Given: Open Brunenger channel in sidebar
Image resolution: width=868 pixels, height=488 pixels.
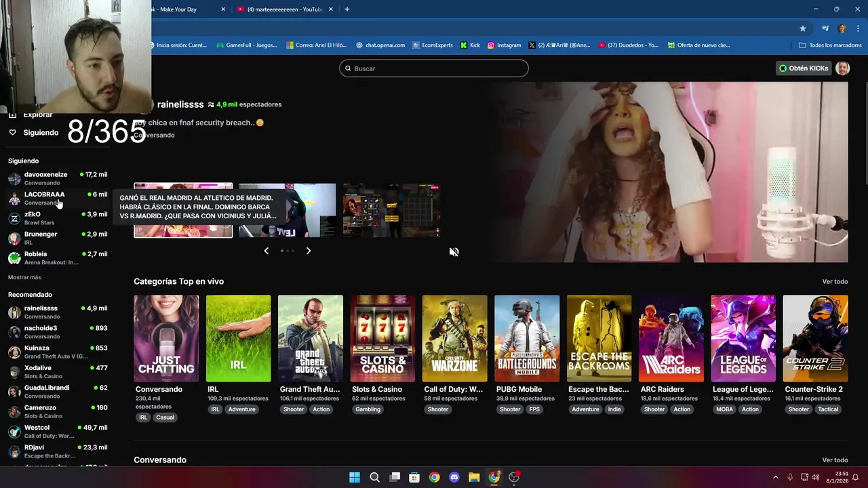Looking at the screenshot, I should coord(58,238).
